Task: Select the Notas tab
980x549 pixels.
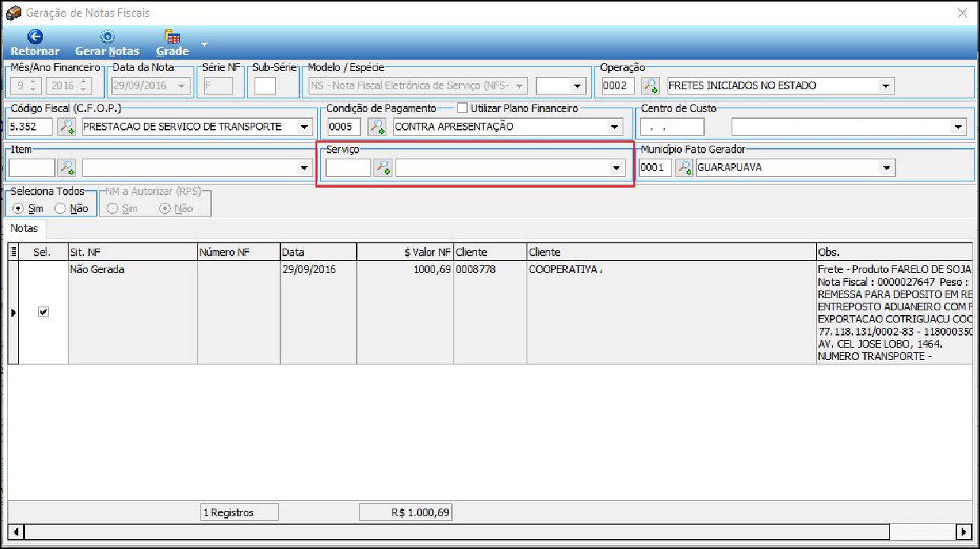Action: point(24,228)
